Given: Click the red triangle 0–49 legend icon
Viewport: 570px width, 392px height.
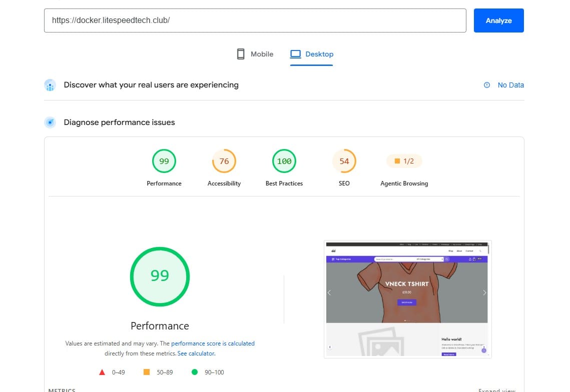Looking at the screenshot, I should (x=102, y=372).
